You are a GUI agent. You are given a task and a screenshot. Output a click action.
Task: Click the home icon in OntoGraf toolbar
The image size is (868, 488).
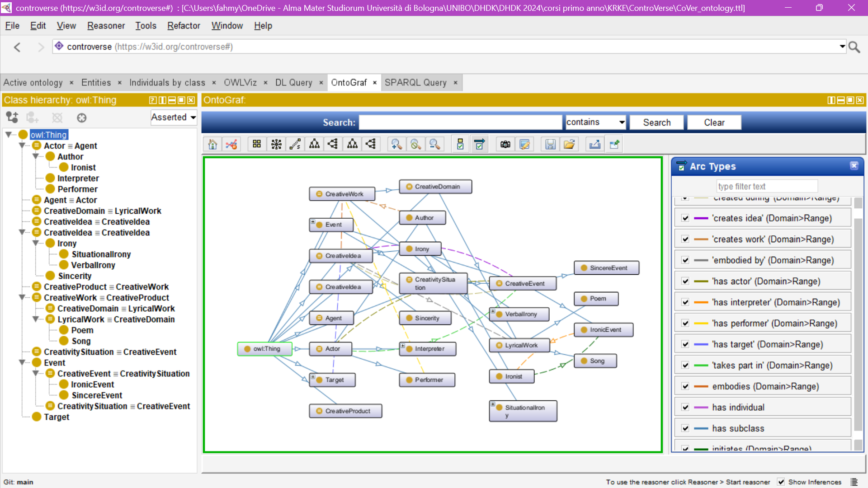[x=212, y=144]
